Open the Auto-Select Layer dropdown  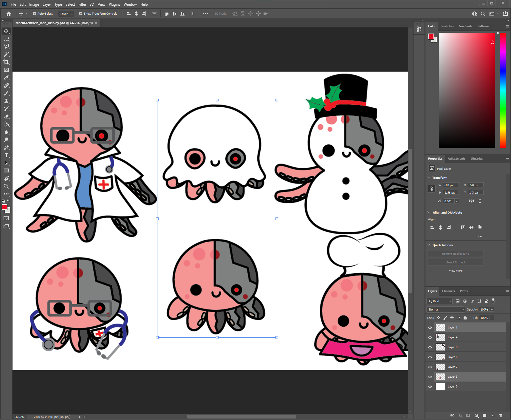66,14
